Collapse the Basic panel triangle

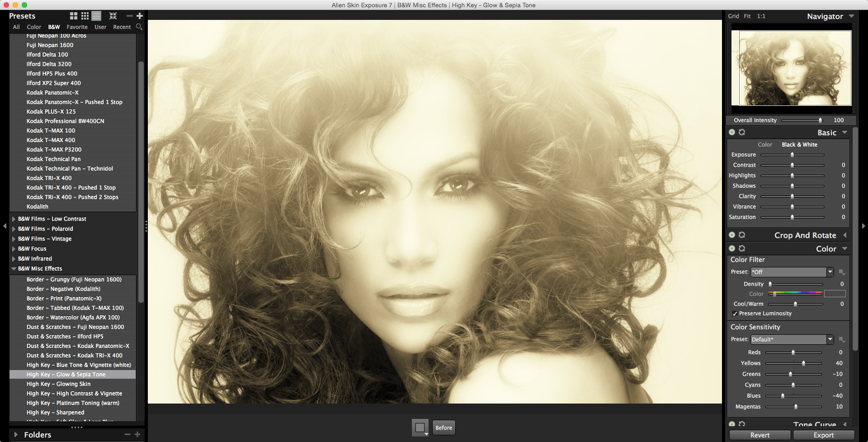(x=844, y=133)
